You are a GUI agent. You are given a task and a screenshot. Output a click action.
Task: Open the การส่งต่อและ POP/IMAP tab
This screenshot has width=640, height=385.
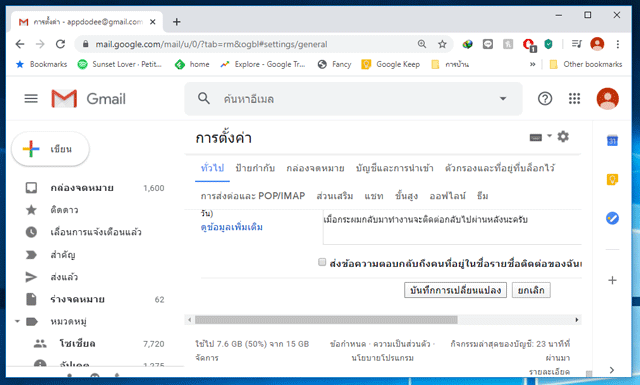(253, 196)
